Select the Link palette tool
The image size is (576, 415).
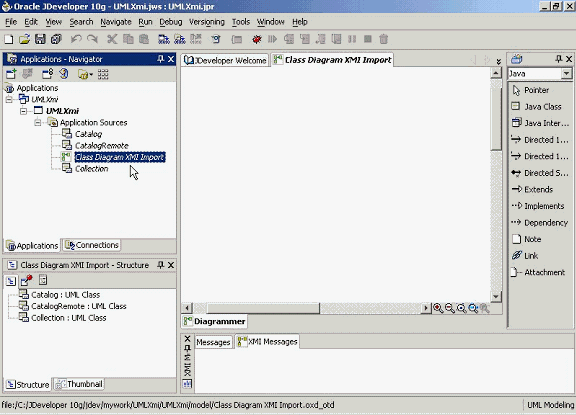click(525, 256)
